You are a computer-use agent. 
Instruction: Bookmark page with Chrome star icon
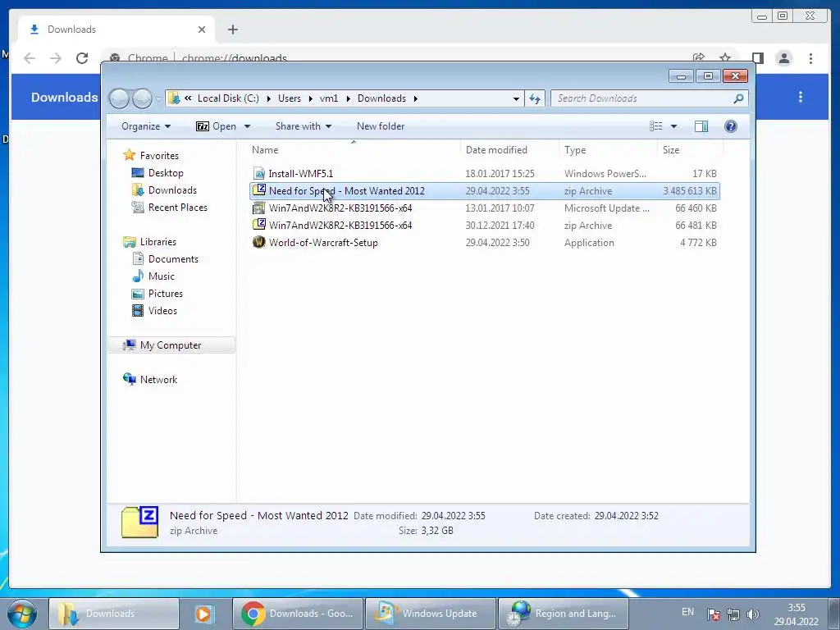pyautogui.click(x=725, y=57)
